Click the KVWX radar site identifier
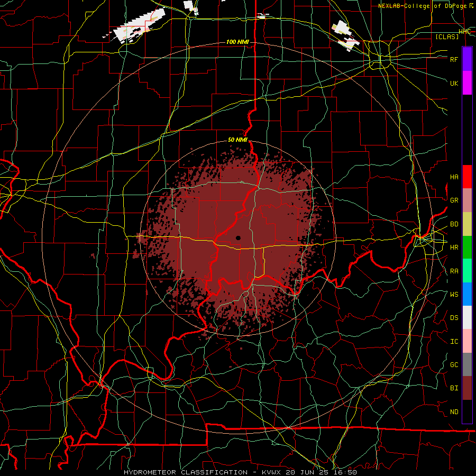Screen dimensions: 476x476 click(272, 472)
